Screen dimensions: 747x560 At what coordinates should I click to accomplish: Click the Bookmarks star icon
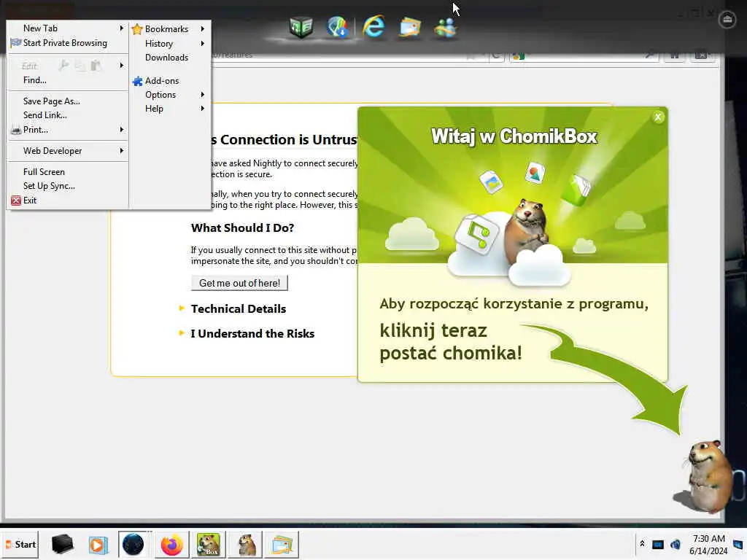click(x=137, y=29)
